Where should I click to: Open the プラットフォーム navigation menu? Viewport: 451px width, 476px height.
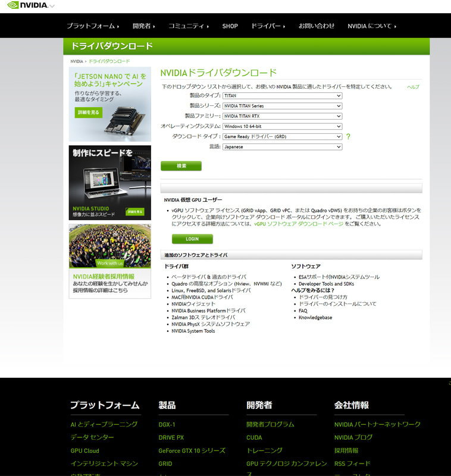pos(93,26)
